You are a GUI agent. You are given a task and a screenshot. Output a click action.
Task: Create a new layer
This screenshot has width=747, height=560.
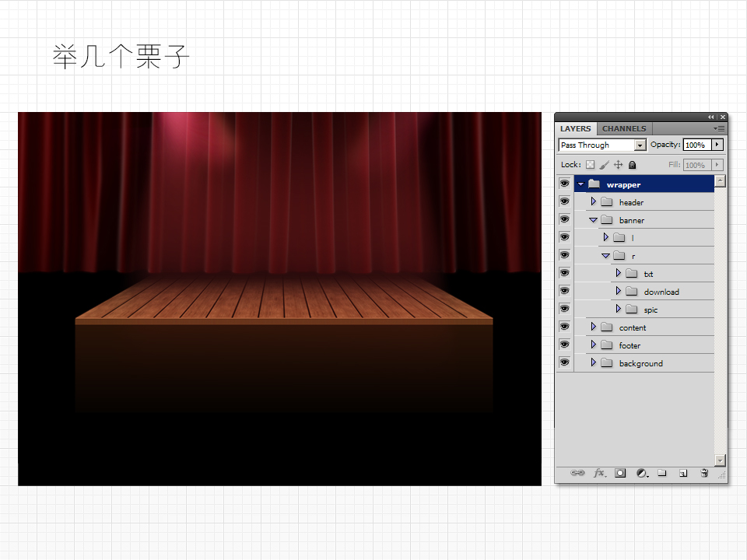pyautogui.click(x=683, y=473)
